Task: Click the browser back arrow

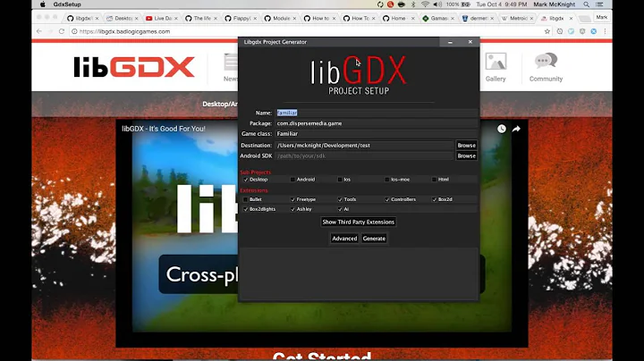Action: pos(39,31)
